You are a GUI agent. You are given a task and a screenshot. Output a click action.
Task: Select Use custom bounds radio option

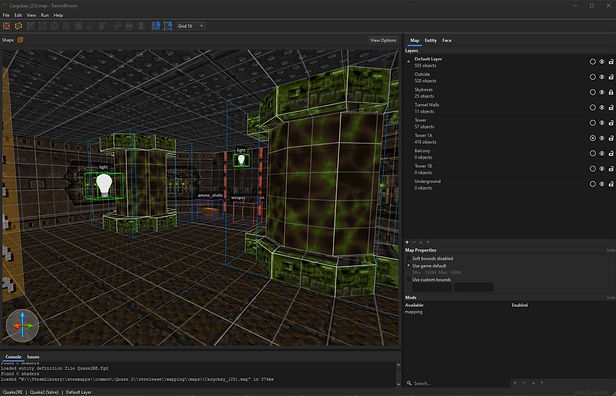(409, 280)
